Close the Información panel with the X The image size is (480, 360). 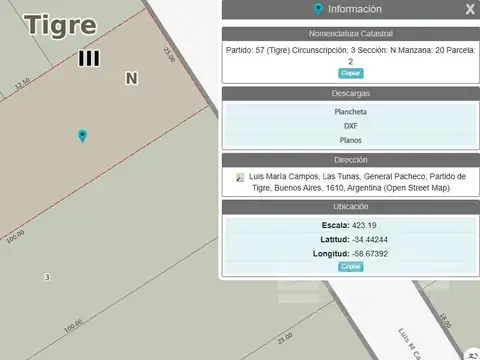coord(470,9)
